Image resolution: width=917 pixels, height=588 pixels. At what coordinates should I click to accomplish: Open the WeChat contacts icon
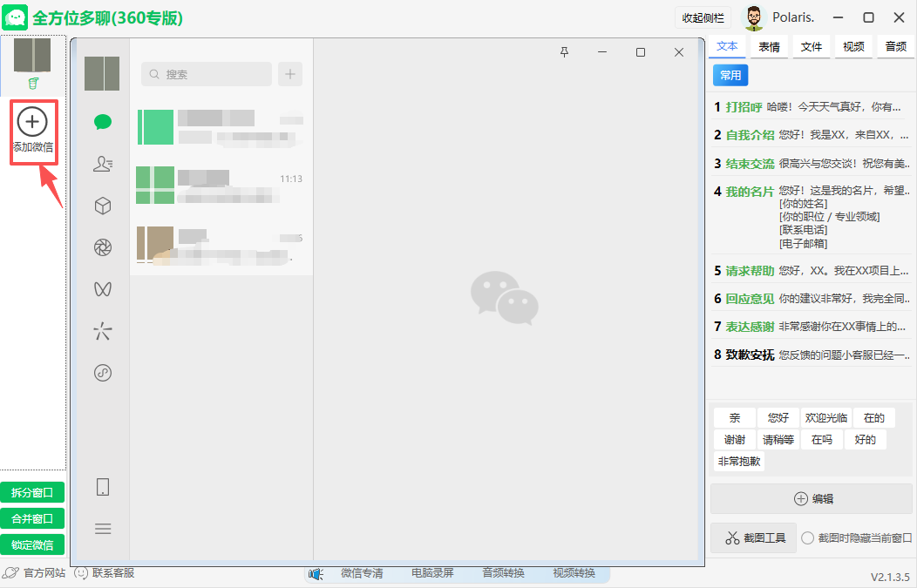tap(103, 164)
